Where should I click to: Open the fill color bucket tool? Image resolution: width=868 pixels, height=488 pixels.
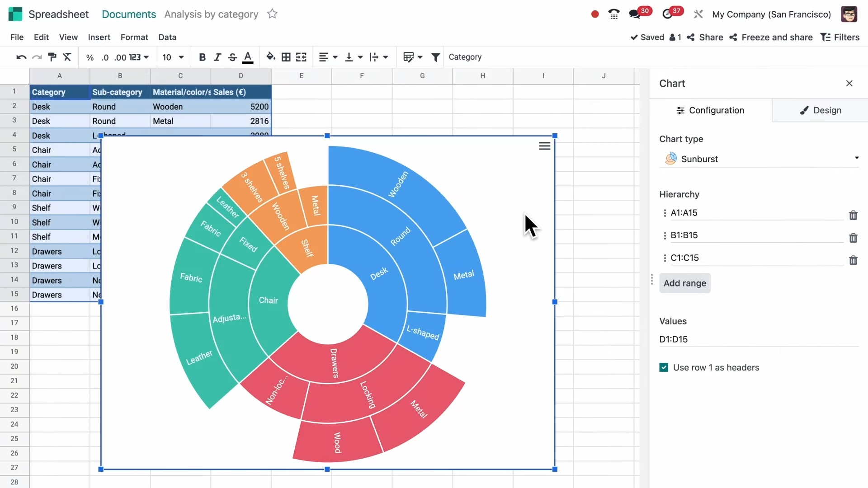coord(270,57)
